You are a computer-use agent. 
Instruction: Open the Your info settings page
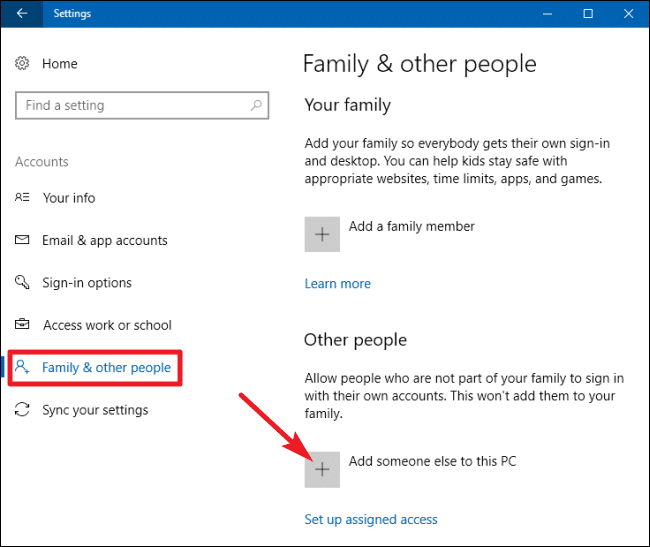point(69,198)
